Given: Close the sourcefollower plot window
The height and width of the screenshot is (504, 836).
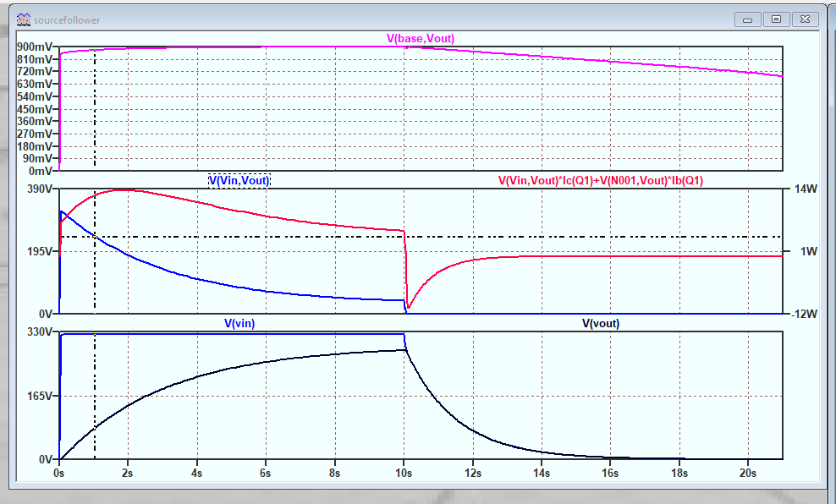Looking at the screenshot, I should pos(805,19).
